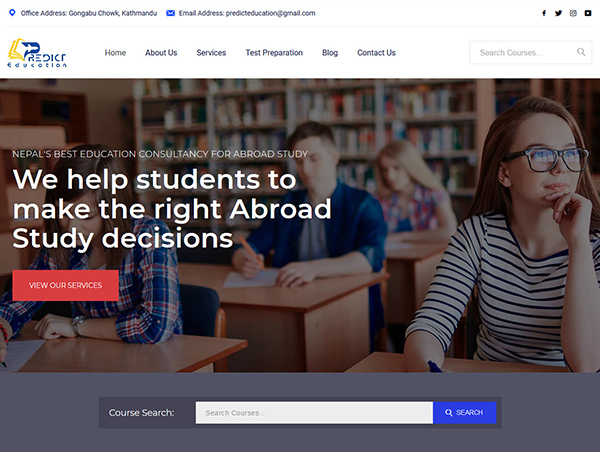This screenshot has width=600, height=452.
Task: Open the Contact Us page
Action: coord(376,53)
